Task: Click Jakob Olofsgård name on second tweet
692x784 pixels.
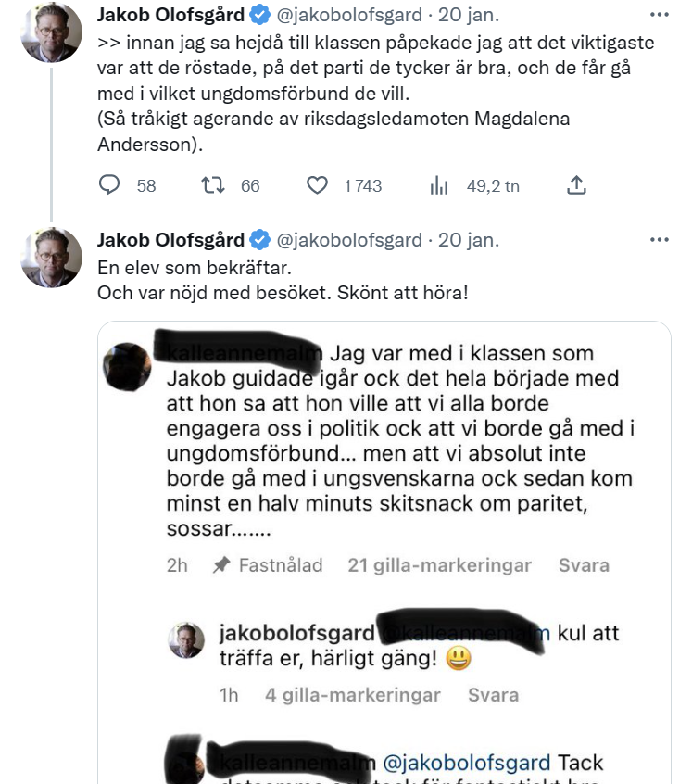Action: tap(170, 240)
